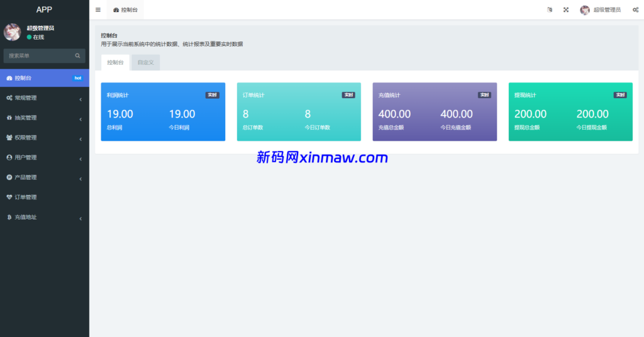
Task: Click the 抽奖管理 gift icon
Action: [9, 118]
